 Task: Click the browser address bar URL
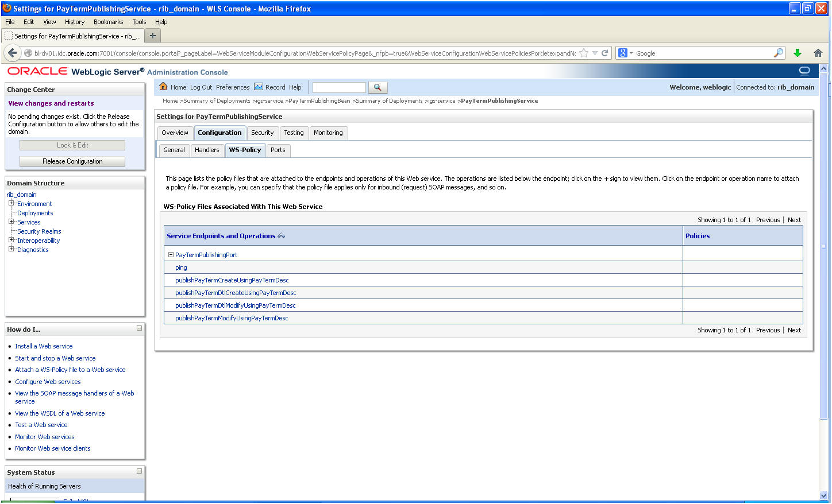305,53
